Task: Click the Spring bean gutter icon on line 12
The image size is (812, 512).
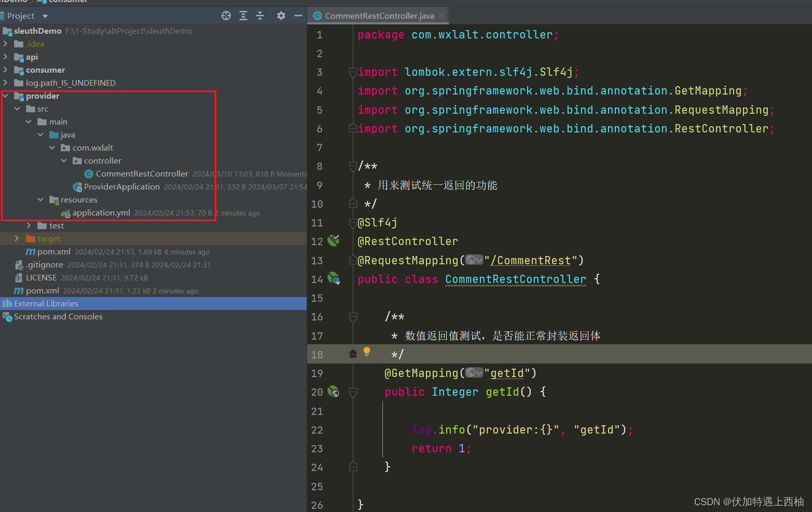Action: [x=334, y=240]
